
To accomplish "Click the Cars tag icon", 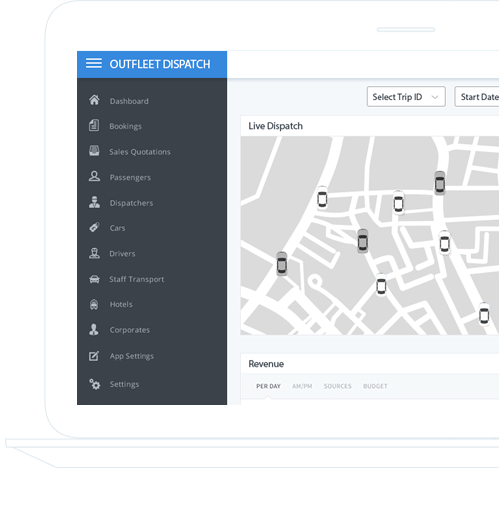I will point(94,227).
